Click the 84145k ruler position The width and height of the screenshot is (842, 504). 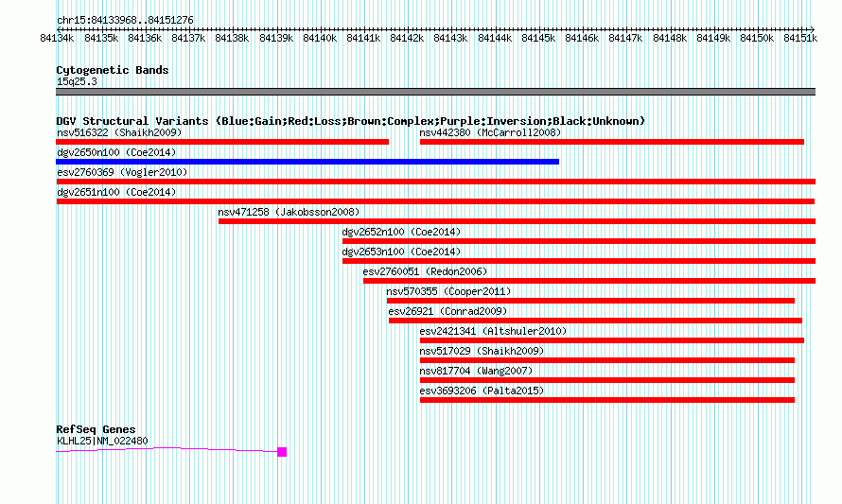538,38
